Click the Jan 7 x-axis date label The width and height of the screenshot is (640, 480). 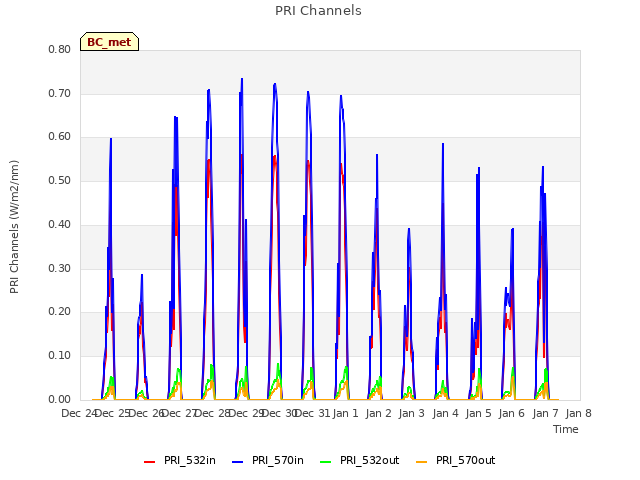coord(545,413)
